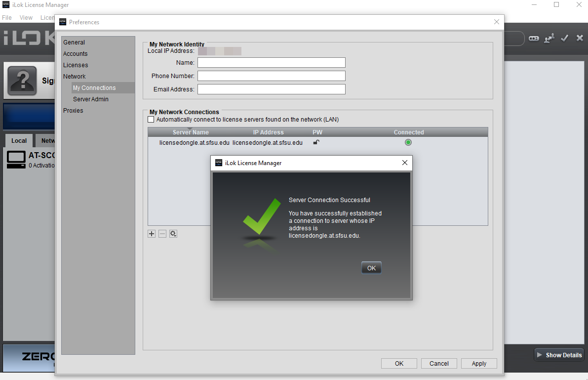Click the Name input field

[272, 63]
